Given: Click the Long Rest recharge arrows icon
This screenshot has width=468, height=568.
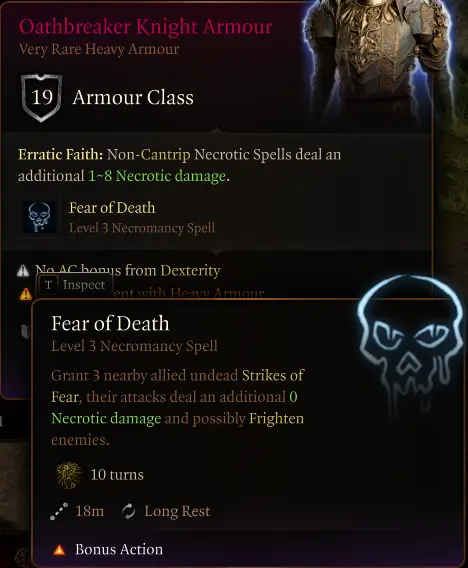Looking at the screenshot, I should pos(129,511).
